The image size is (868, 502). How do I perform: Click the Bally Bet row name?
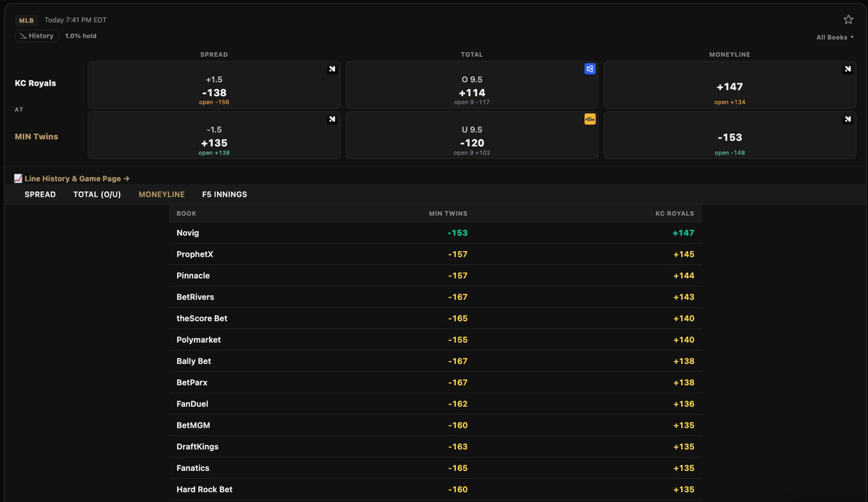[194, 361]
